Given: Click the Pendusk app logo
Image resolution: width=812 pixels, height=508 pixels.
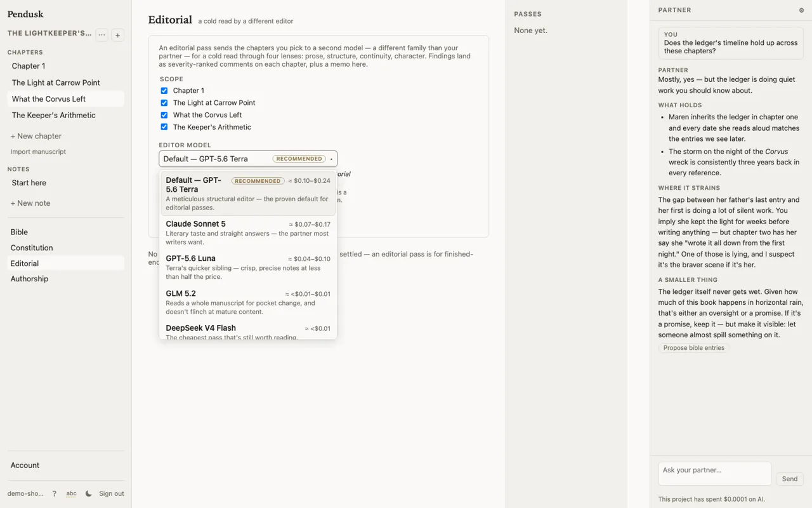Looking at the screenshot, I should tap(25, 14).
